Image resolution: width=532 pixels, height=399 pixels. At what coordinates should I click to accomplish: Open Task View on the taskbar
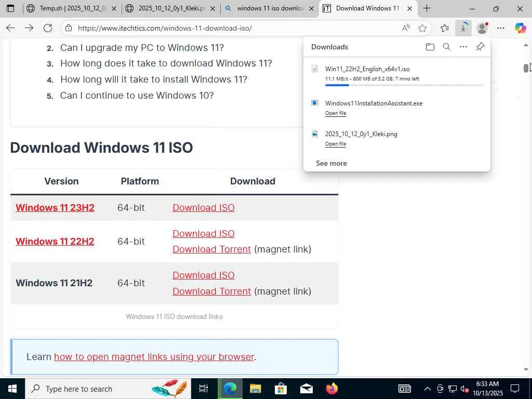click(204, 389)
